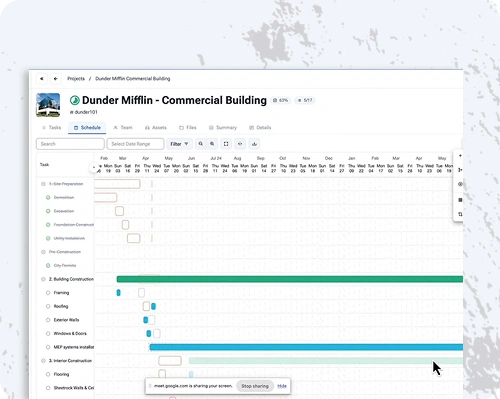Open the Summary tab
This screenshot has height=399, width=500.
tap(223, 128)
